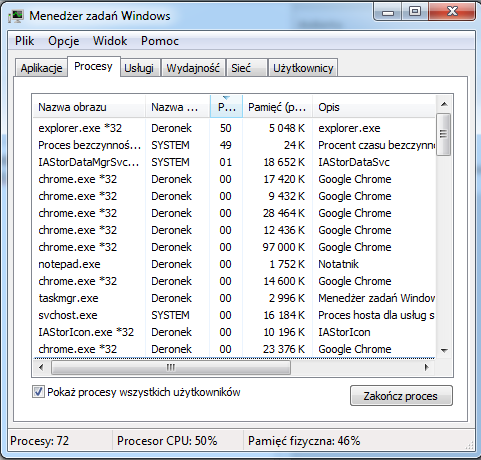Toggle 'Pokaż procesy wszystkich użytkowników' checkbox
481x460 pixels.
pyautogui.click(x=38, y=392)
